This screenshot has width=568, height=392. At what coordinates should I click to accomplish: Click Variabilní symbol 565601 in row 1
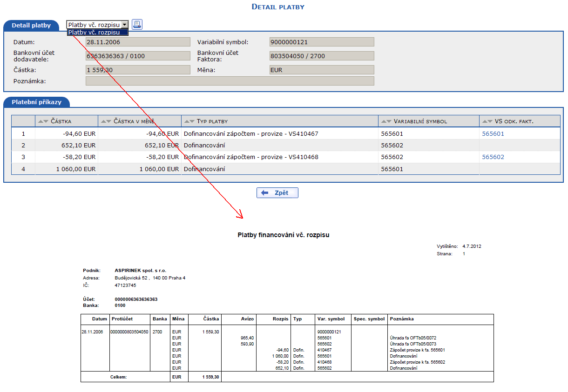coord(392,133)
